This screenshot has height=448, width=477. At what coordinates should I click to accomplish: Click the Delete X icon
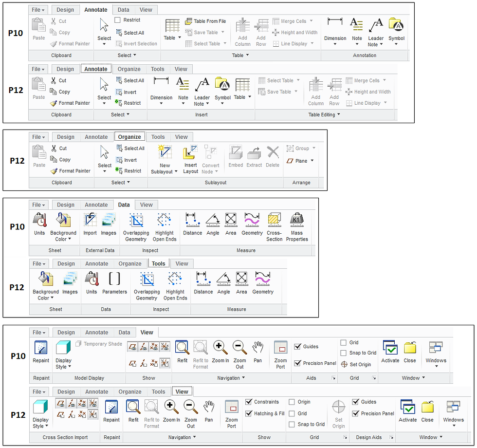click(273, 152)
